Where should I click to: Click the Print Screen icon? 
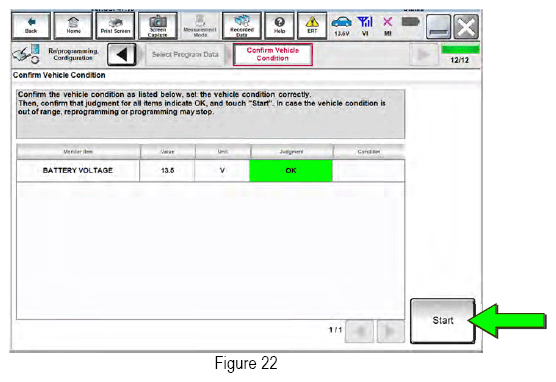(115, 26)
